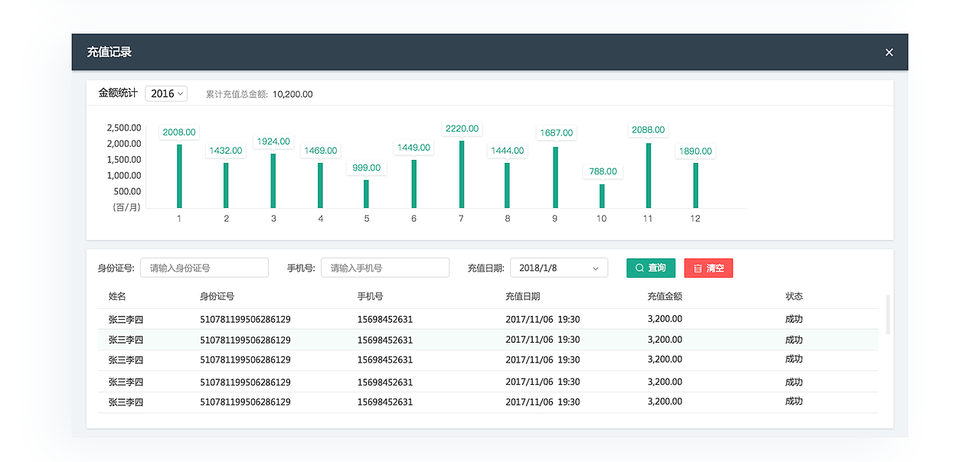Click the 500.00 y-axis label
980x462 pixels.
coord(127,191)
